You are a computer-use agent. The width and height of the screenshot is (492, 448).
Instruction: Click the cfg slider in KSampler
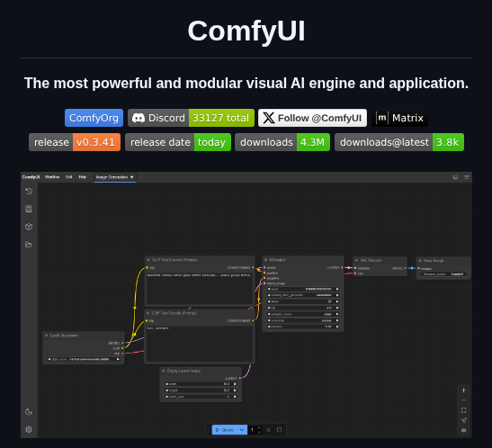point(303,308)
